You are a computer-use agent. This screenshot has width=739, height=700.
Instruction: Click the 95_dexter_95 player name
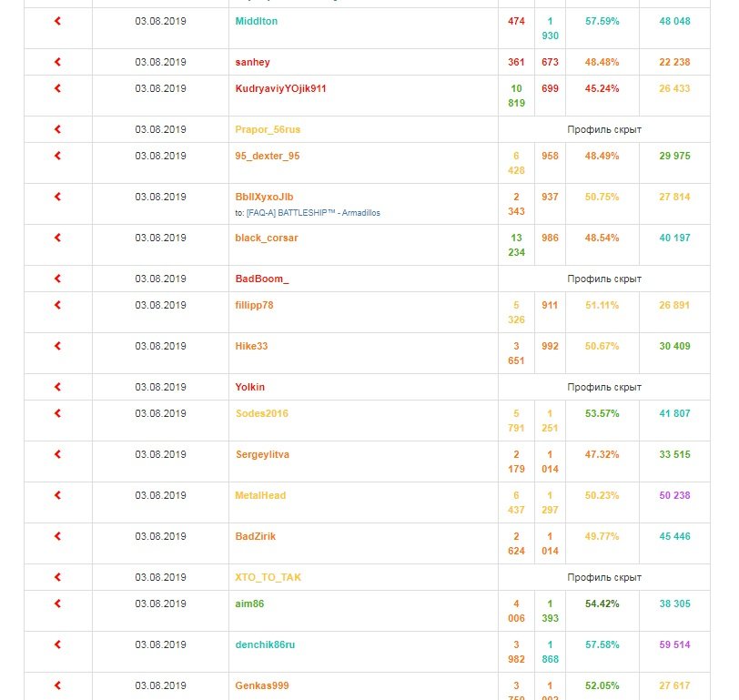[268, 156]
